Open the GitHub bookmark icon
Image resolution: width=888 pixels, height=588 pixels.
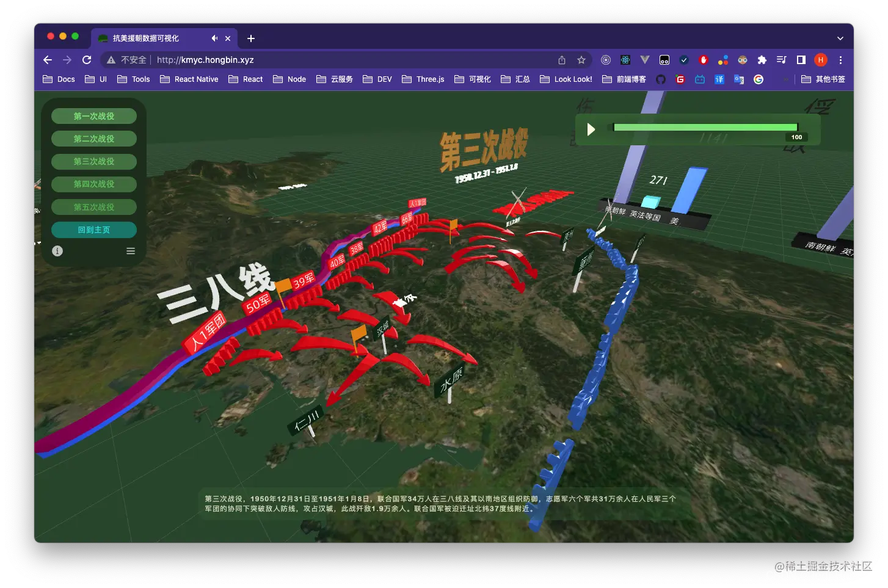(661, 79)
